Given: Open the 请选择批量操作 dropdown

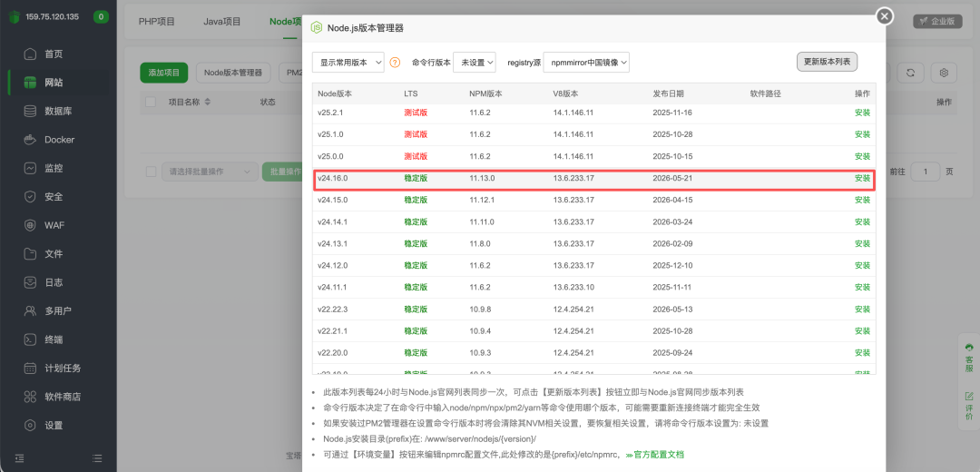Looking at the screenshot, I should coord(210,172).
